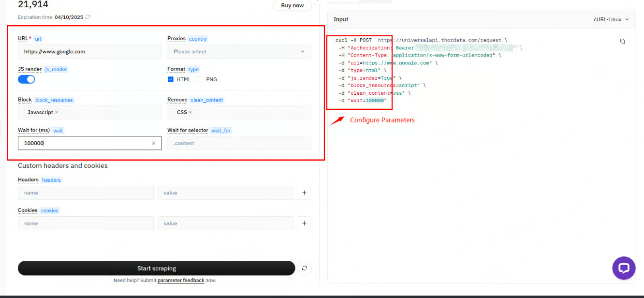The height and width of the screenshot is (298, 644).
Task: Click the URL input field
Action: click(x=89, y=52)
